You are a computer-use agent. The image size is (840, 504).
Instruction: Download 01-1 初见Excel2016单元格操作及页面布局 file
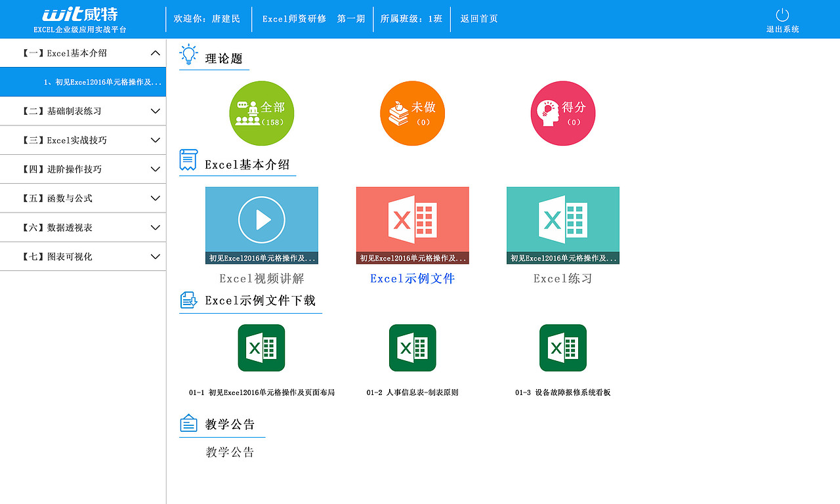coord(261,348)
